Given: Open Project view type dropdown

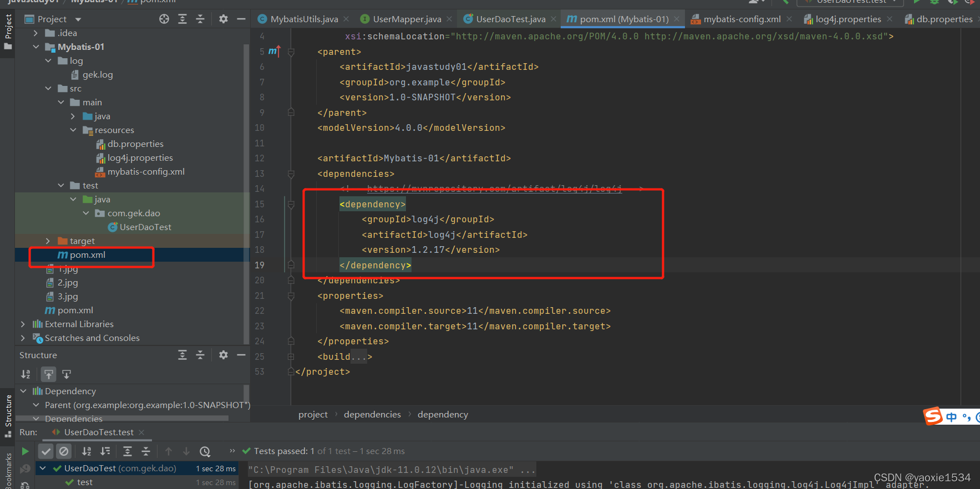Looking at the screenshot, I should (x=78, y=19).
